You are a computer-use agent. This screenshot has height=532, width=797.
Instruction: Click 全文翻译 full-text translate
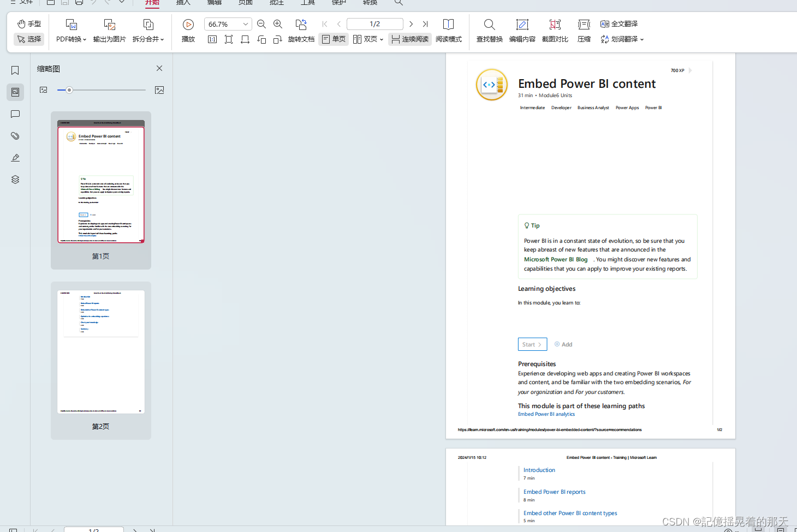pyautogui.click(x=619, y=24)
